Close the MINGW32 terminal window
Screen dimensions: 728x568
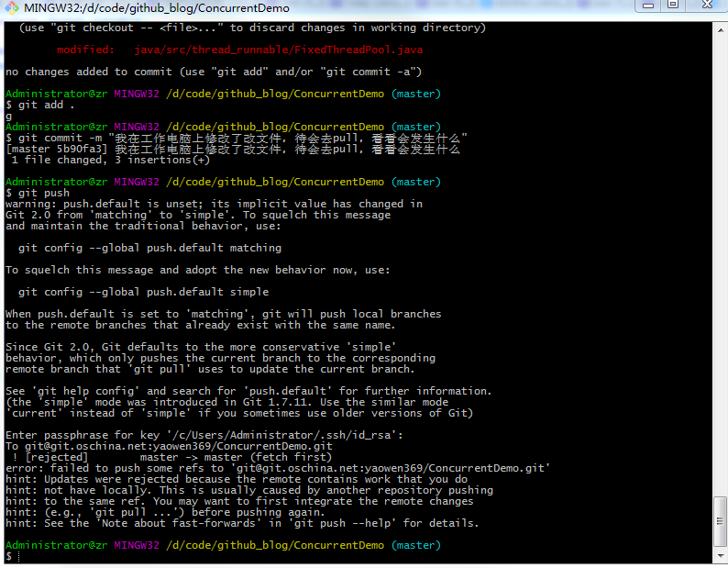click(707, 6)
